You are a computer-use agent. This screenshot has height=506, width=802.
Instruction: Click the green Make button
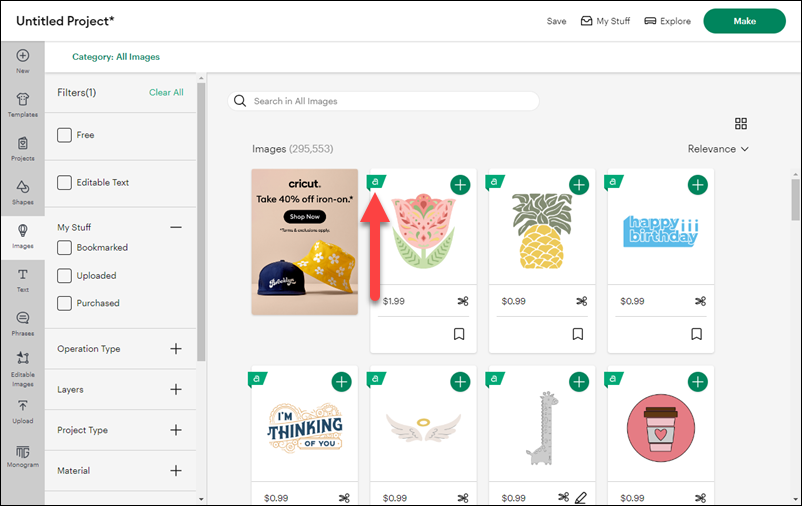tap(744, 21)
